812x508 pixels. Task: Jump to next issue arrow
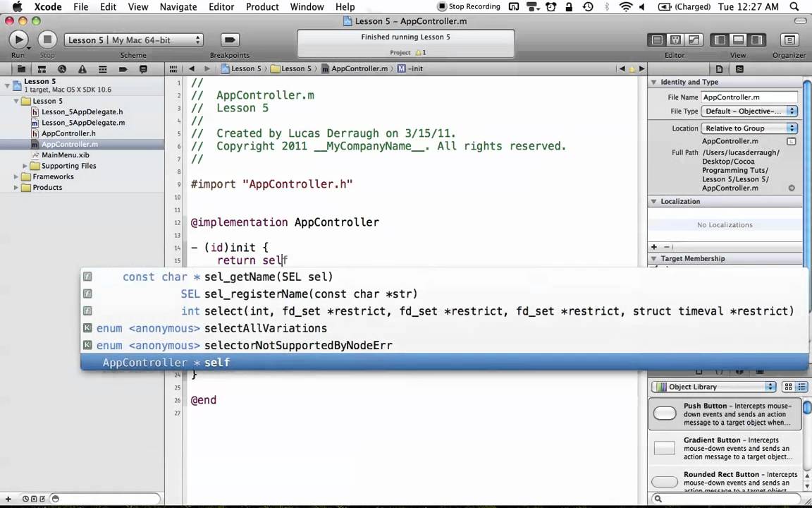[x=641, y=68]
